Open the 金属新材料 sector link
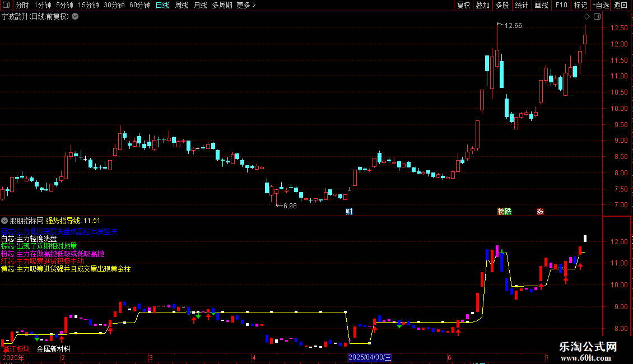The height and width of the screenshot is (364, 633). 54,349
